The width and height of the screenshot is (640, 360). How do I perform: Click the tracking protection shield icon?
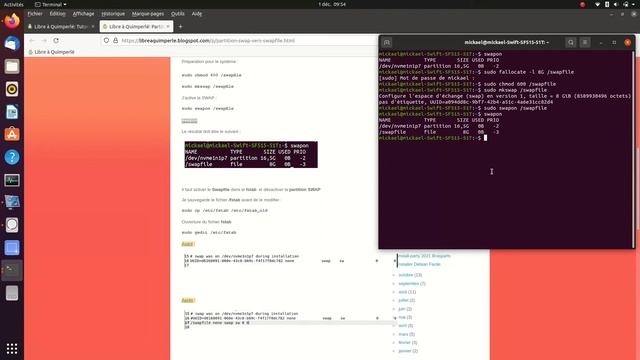pyautogui.click(x=107, y=40)
